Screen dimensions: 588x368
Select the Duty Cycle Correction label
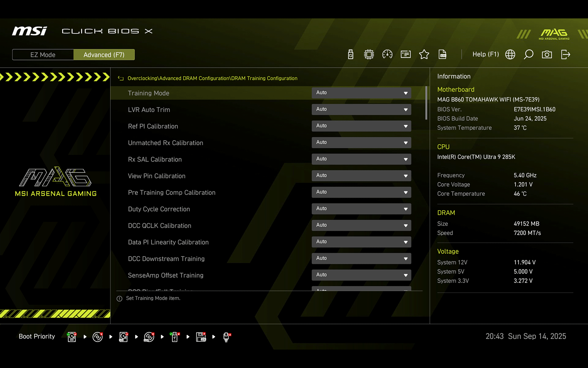(x=159, y=209)
